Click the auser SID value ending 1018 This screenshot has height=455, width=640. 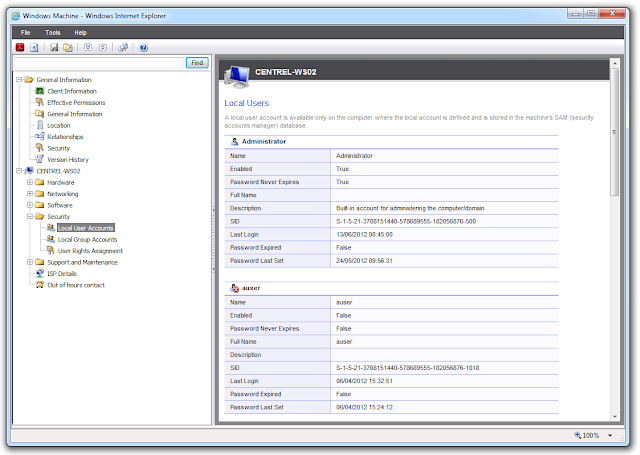tap(407, 368)
